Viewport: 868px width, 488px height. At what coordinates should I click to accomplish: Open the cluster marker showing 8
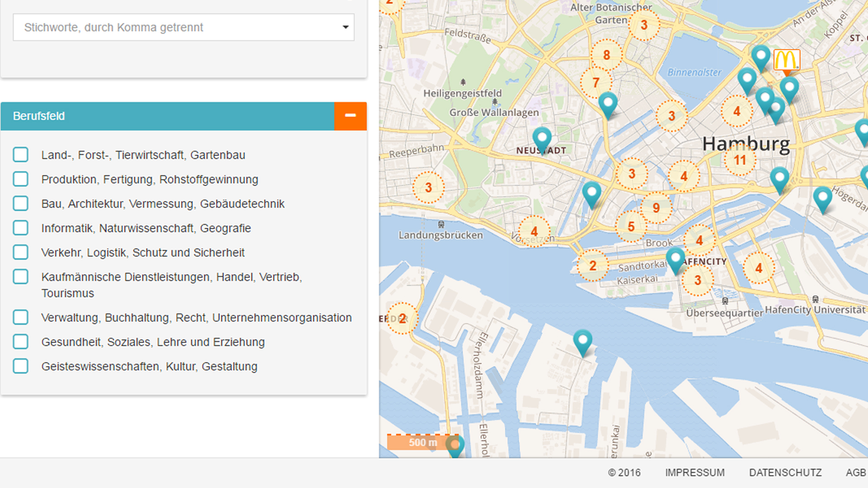point(606,55)
